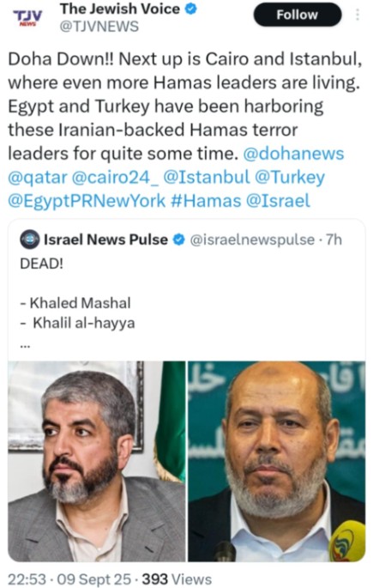Image resolution: width=373 pixels, height=588 pixels.
Task: Open the @Turkey mention
Action: (x=290, y=178)
